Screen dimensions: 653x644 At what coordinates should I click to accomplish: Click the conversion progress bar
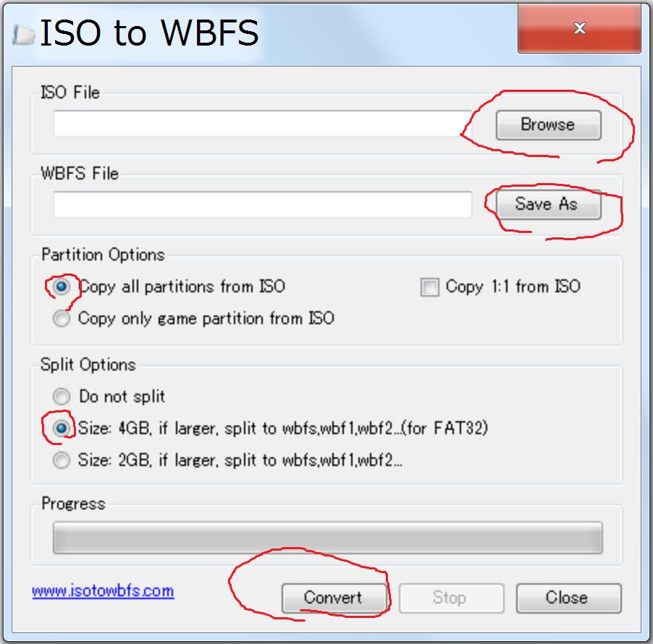[x=327, y=538]
